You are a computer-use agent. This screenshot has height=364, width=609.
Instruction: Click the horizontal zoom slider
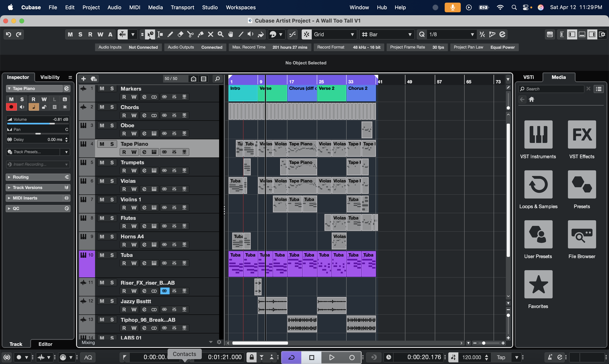489,343
